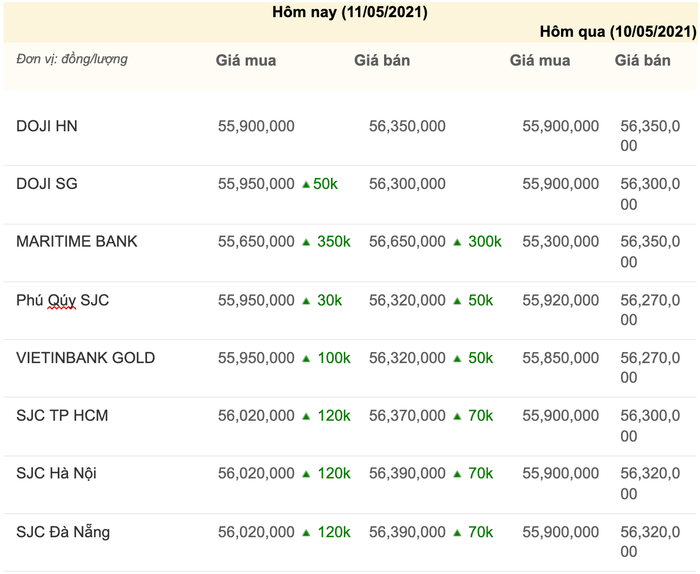Click the Giá bán column header under Hôm qua
The height and width of the screenshot is (574, 700).
click(642, 60)
